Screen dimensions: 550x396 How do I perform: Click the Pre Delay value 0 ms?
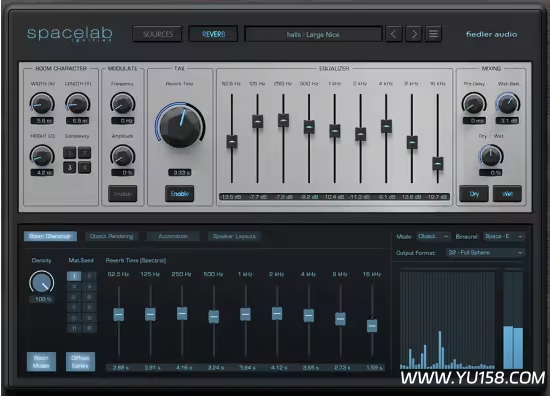click(474, 121)
